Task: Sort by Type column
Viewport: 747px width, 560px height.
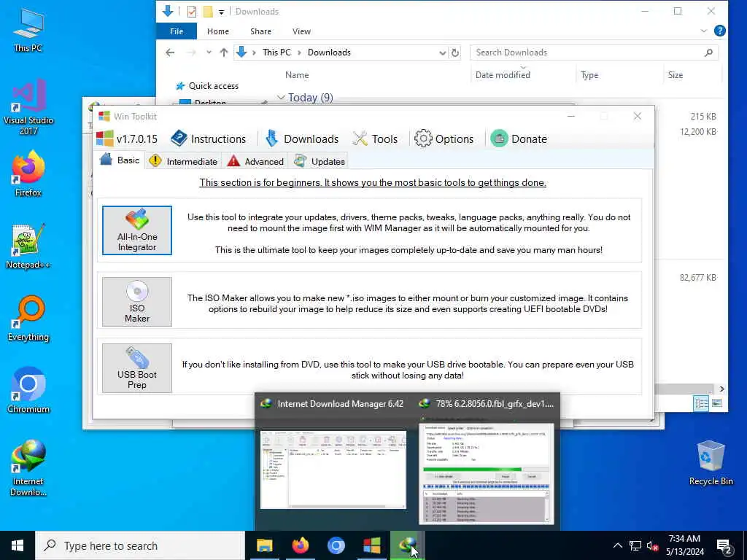Action: pos(589,75)
